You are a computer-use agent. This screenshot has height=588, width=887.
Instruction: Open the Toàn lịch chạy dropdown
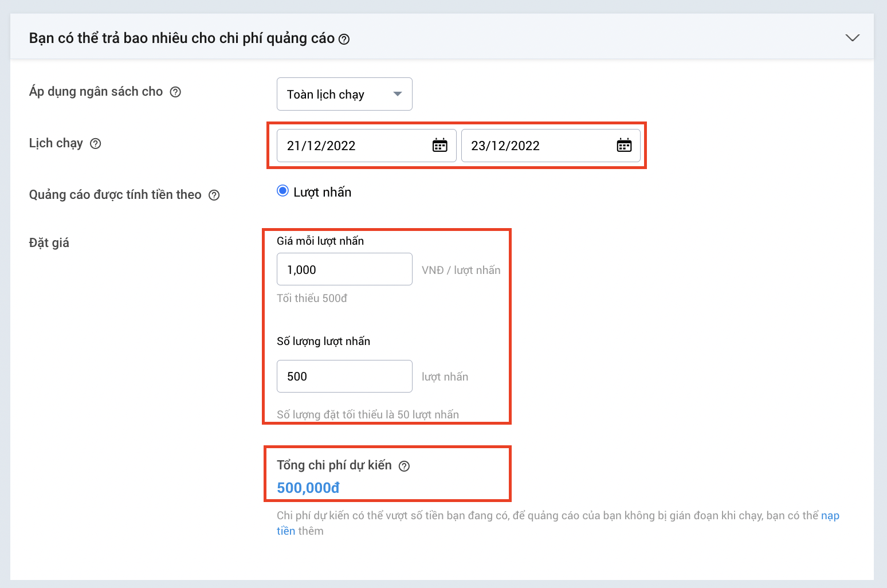point(344,94)
